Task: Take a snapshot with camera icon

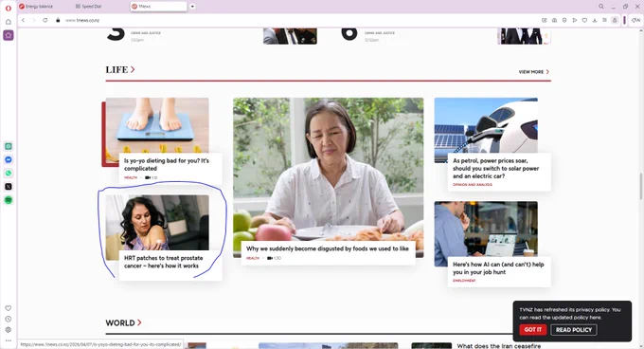Action: (x=554, y=20)
